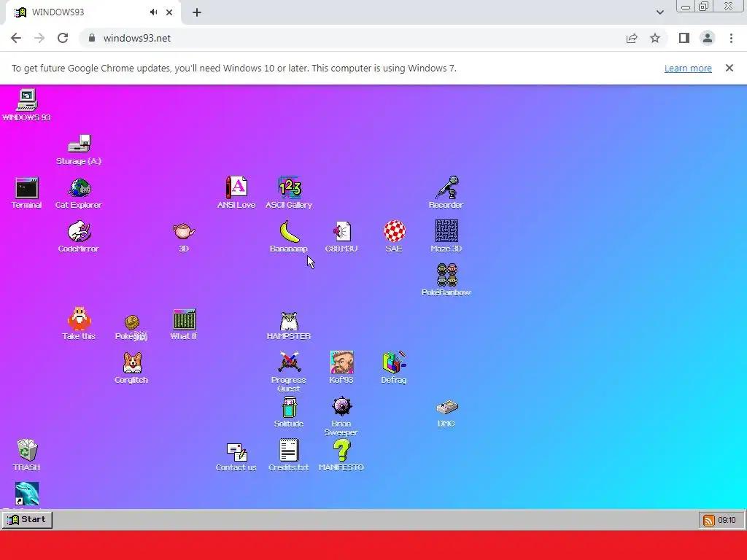The image size is (747, 560).
Task: Launch the SAE red-checkered ball icon
Action: click(x=394, y=232)
